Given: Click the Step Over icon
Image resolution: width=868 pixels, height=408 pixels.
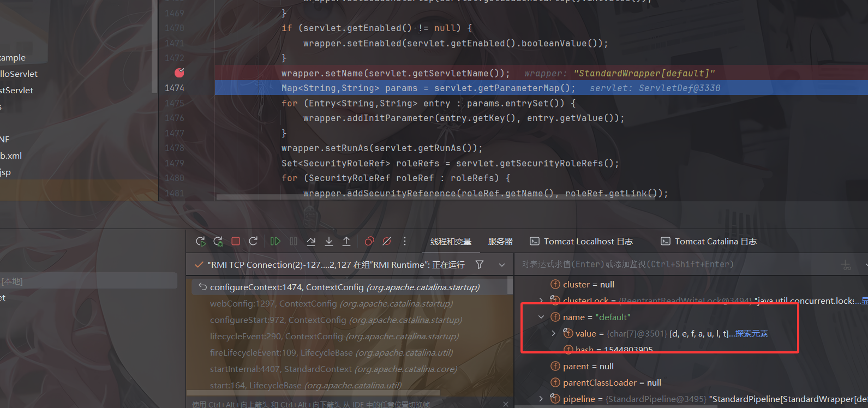Looking at the screenshot, I should [311, 241].
